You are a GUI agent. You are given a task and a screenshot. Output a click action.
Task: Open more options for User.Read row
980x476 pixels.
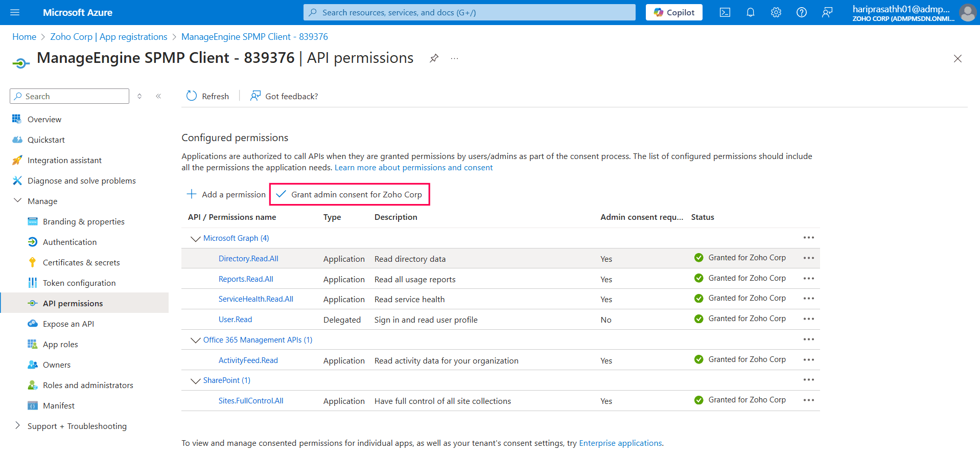808,319
